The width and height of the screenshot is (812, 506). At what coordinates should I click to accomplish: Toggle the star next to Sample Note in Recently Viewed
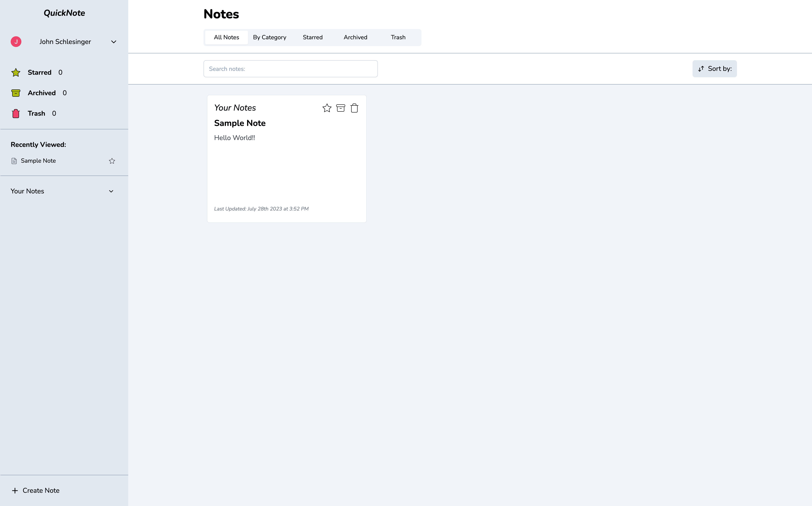[x=112, y=161]
